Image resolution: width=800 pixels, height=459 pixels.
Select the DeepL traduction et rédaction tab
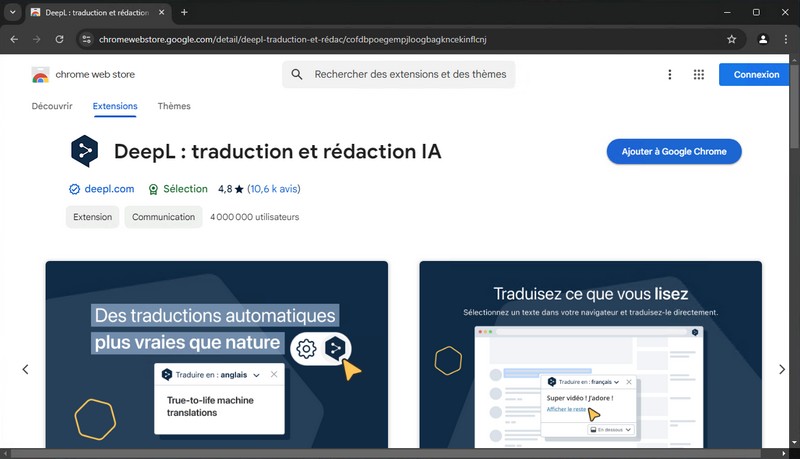click(98, 12)
